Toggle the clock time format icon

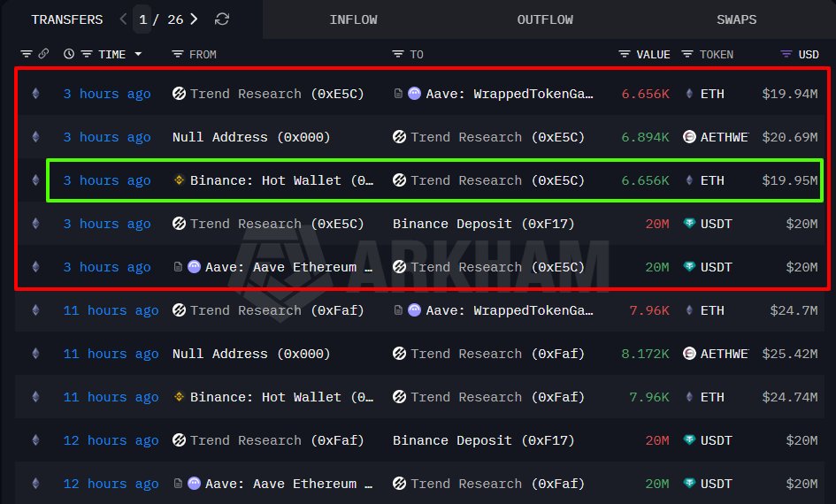[69, 54]
